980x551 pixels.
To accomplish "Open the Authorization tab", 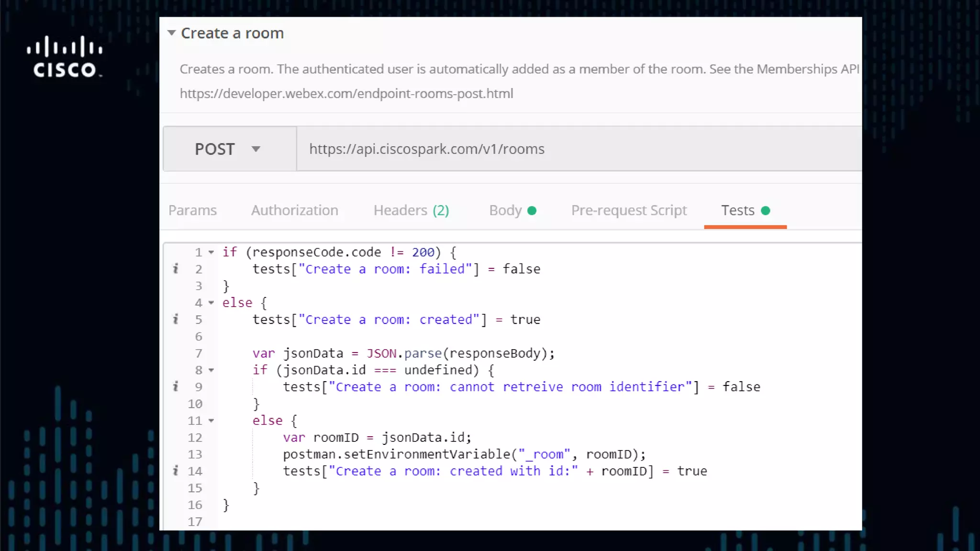I will pos(295,210).
